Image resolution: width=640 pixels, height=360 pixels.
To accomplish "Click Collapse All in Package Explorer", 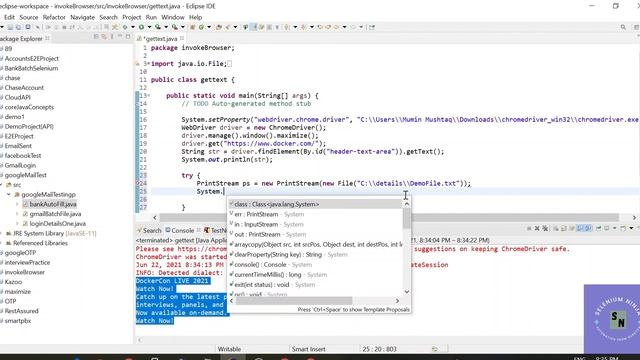I will click(x=96, y=37).
